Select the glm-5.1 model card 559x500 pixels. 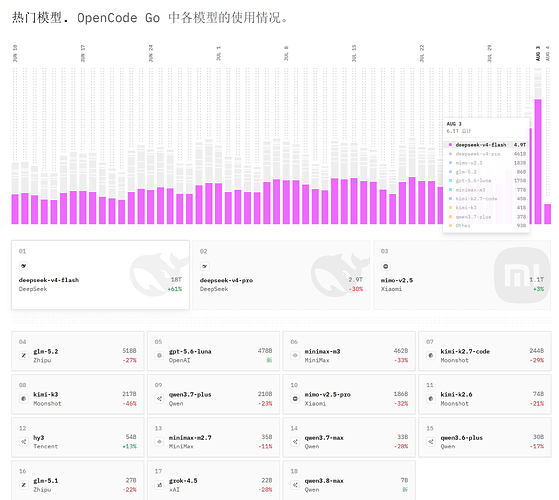point(78,480)
